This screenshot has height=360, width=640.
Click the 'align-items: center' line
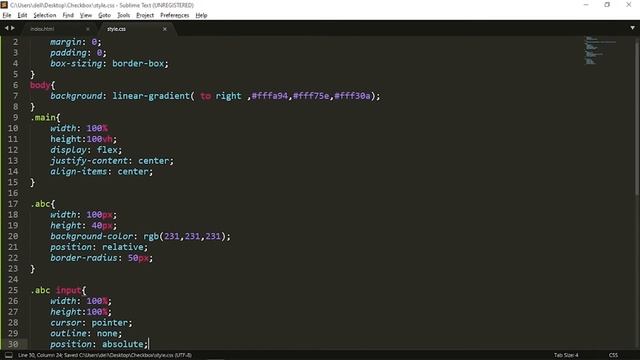point(102,171)
